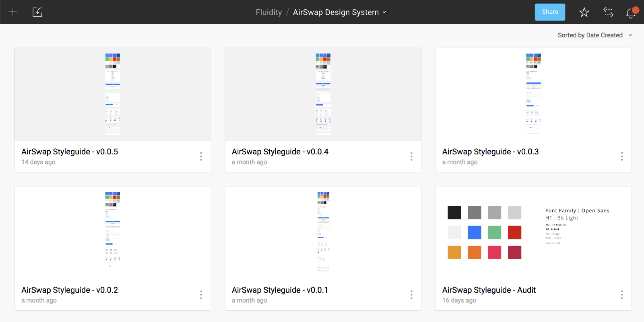Click the plus icon to create new
The width and height of the screenshot is (644, 322).
click(13, 12)
